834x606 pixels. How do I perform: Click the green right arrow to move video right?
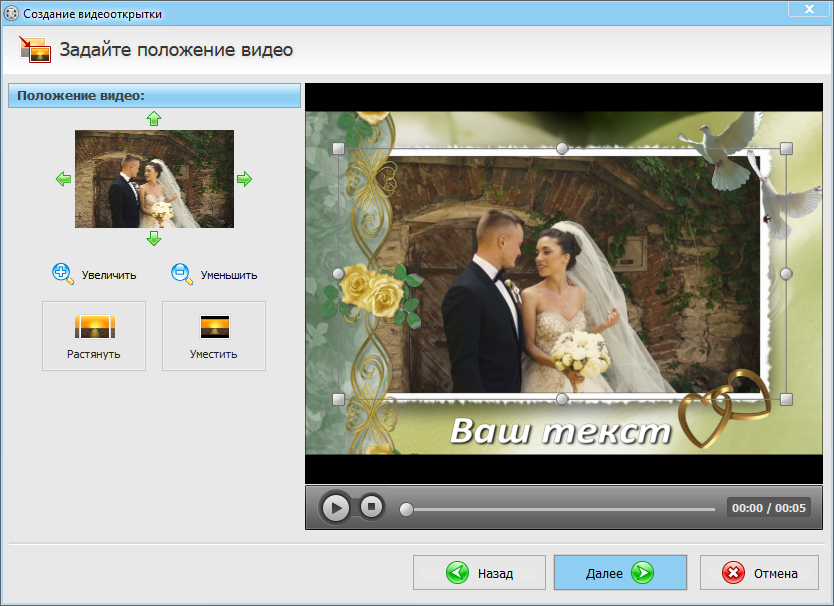244,180
